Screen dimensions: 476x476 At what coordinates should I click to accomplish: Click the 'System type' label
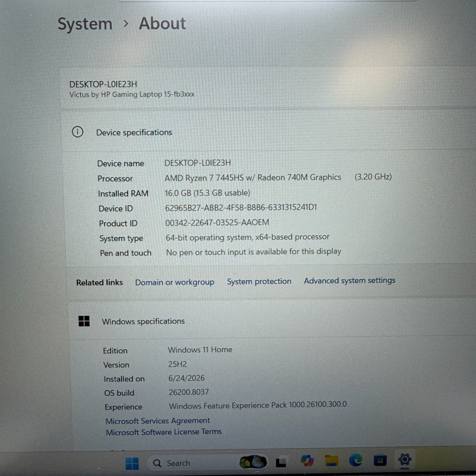[121, 238]
